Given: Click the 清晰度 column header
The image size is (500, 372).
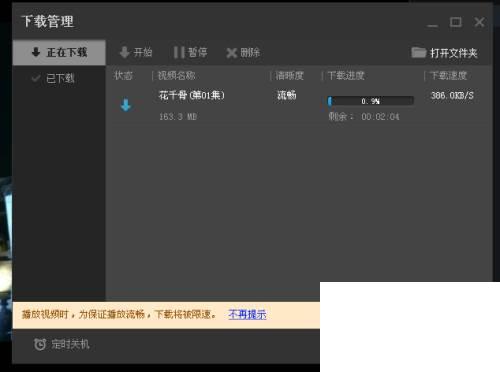Looking at the screenshot, I should (x=289, y=76).
